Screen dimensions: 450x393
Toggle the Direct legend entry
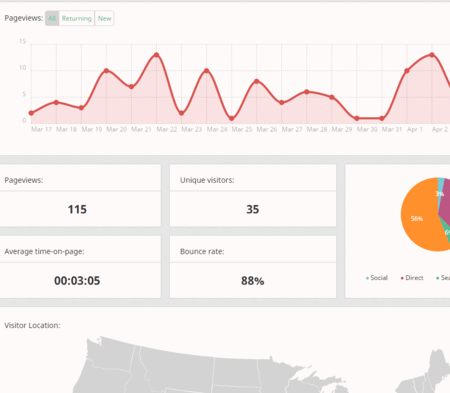pos(412,278)
